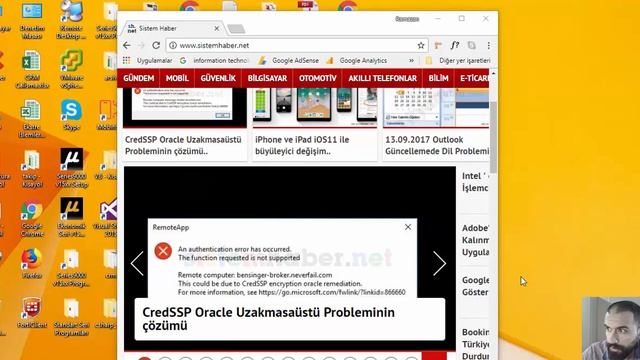Open the Skype desktop shortcut

[x=71, y=115]
